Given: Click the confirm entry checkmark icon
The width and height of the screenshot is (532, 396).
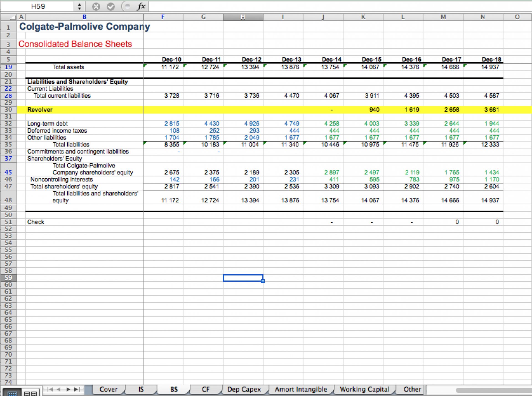Looking at the screenshot, I should click(x=111, y=7).
